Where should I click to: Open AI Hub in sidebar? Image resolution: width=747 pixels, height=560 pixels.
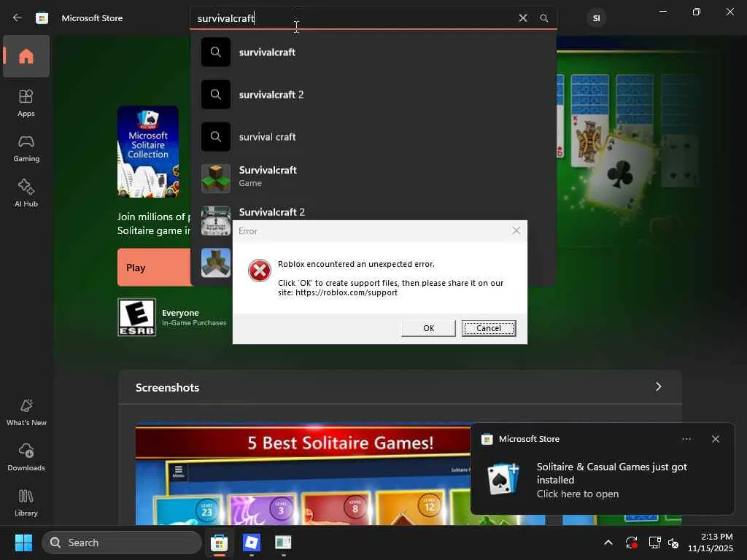pos(26,193)
